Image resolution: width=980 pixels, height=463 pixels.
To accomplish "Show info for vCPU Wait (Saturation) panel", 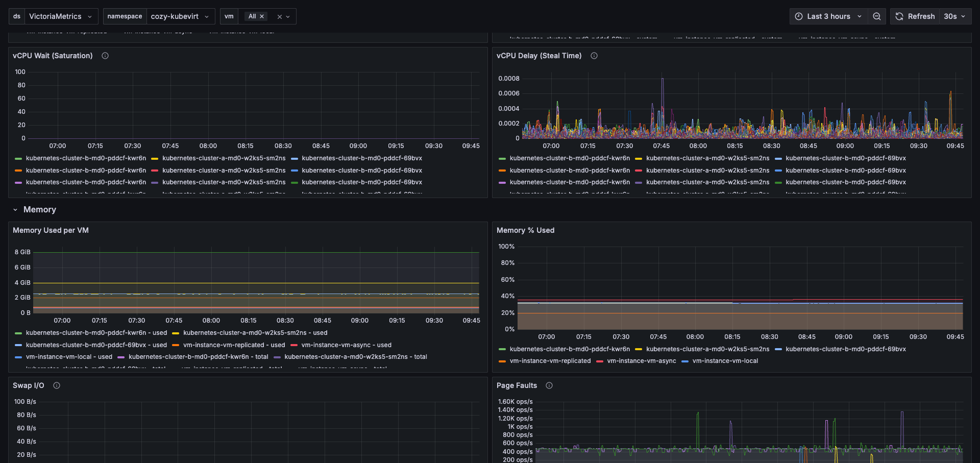I will coord(105,56).
